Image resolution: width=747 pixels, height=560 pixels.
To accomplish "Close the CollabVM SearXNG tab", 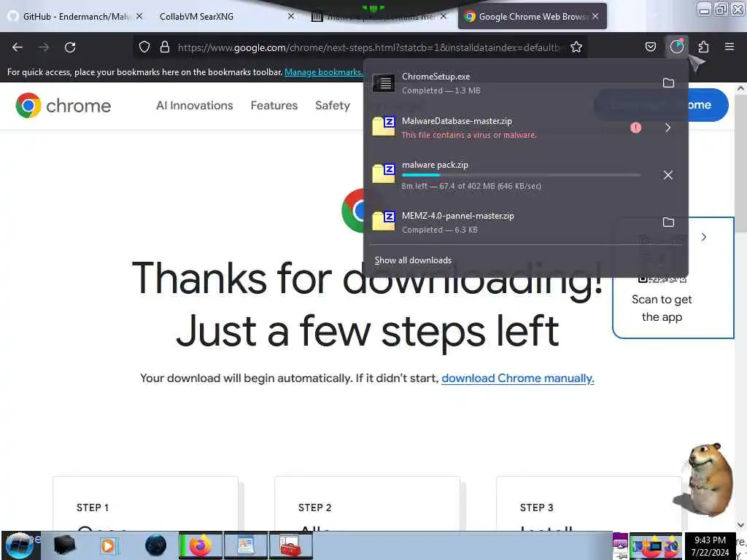I will (x=291, y=16).
